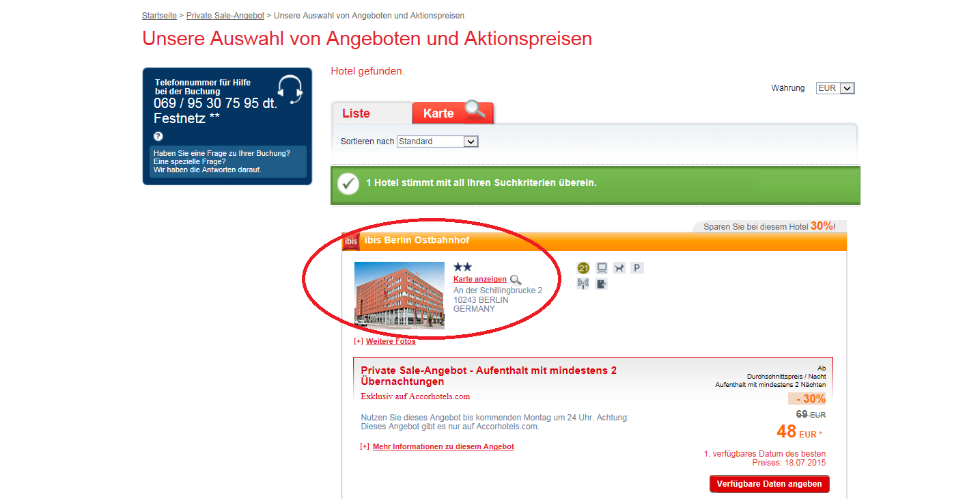
Task: Expand Weitere Fotos with [+] icon
Action: (359, 341)
